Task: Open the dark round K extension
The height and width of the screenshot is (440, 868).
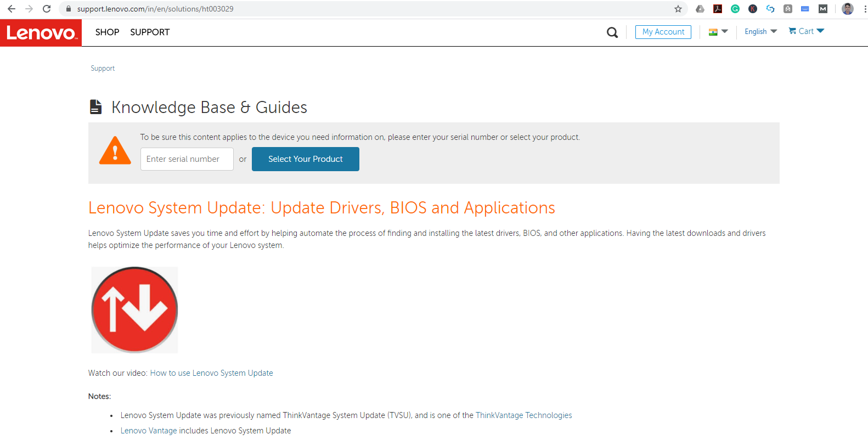Action: coord(753,9)
